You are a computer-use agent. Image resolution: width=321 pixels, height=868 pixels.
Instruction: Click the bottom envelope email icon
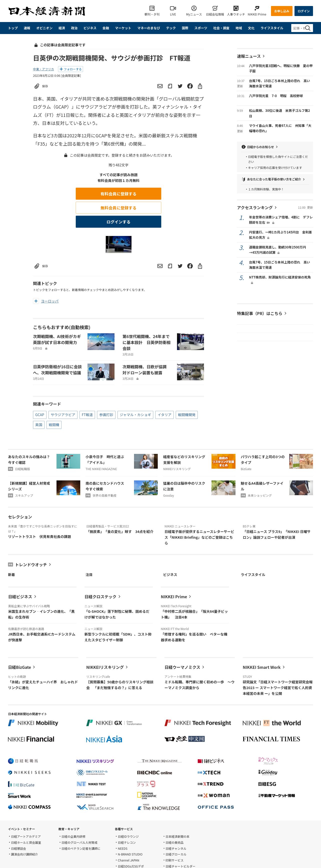(160, 266)
